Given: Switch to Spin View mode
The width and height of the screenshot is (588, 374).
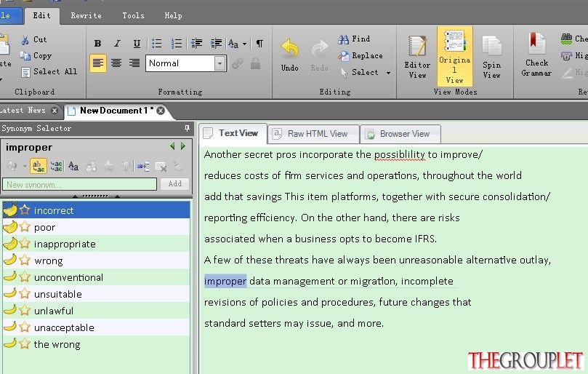Looking at the screenshot, I should 491,57.
